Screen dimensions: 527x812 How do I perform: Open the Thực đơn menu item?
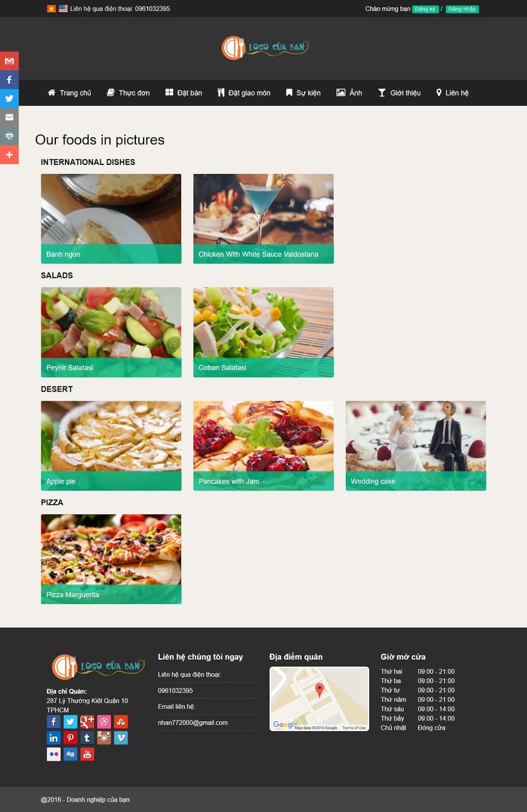coord(128,93)
